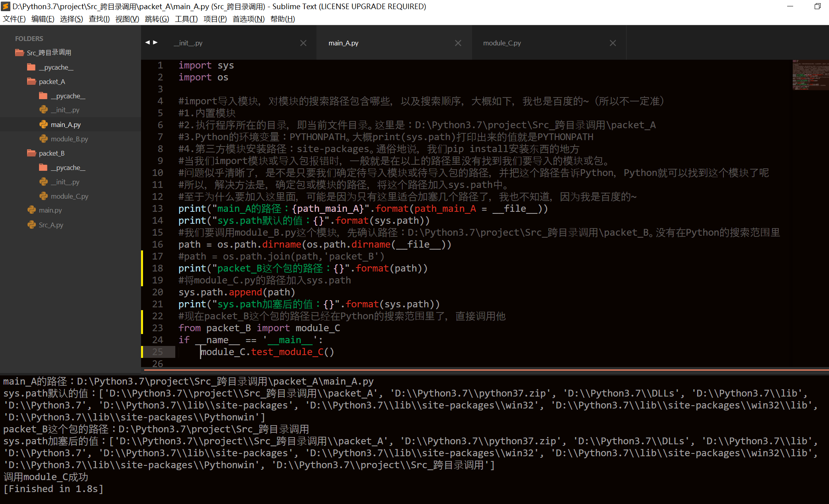The height and width of the screenshot is (504, 829).
Task: Switch to the module_C.py tab
Action: coord(502,43)
